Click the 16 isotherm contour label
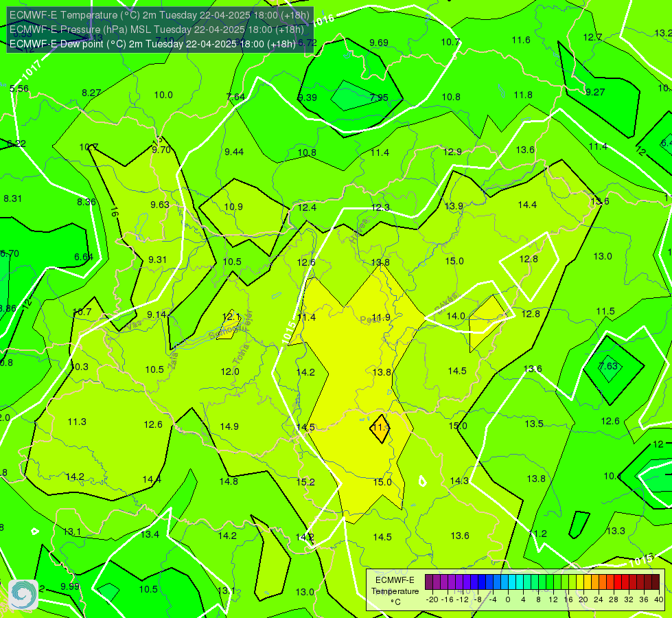 coord(114,212)
